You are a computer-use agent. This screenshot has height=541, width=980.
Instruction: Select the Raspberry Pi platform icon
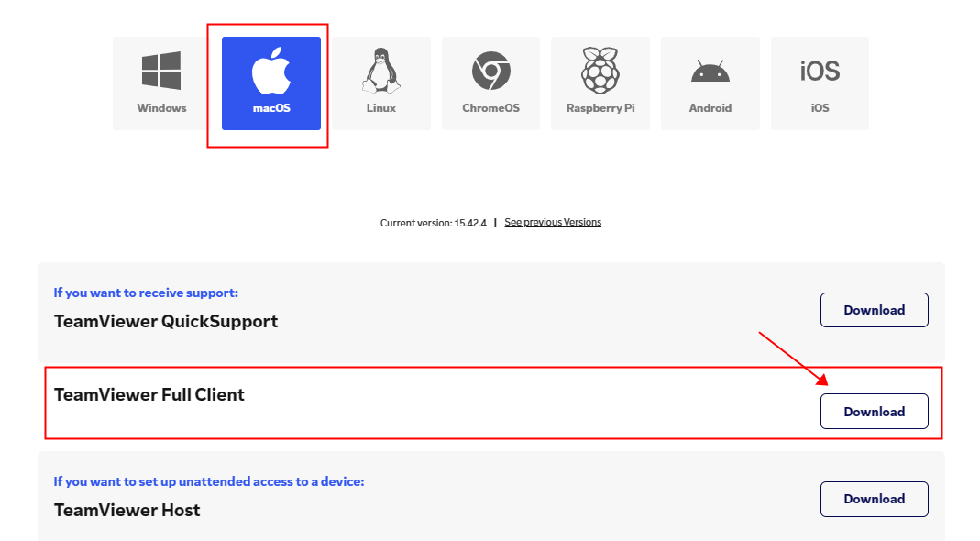600,66
